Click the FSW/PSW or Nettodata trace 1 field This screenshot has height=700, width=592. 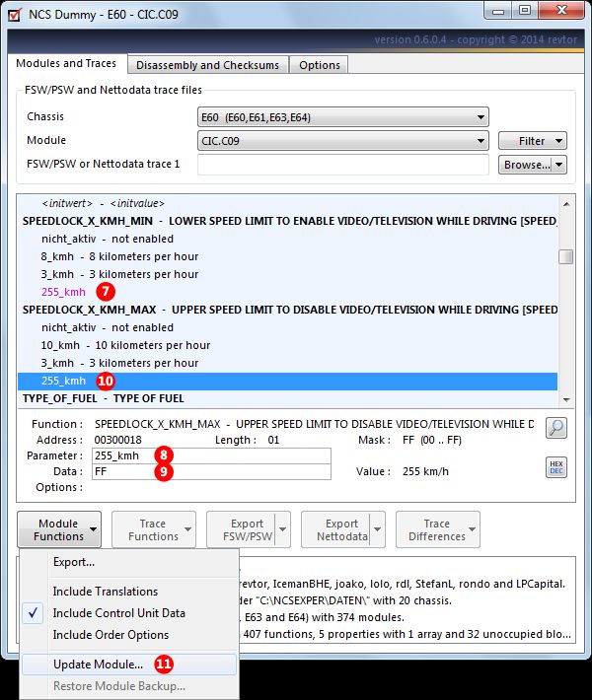point(343,165)
